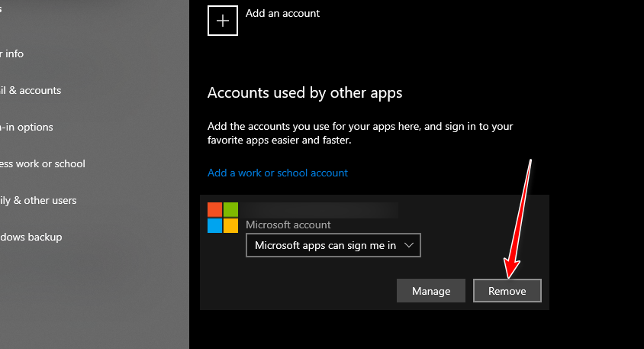This screenshot has height=349, width=644.
Task: Select Email & accounts in the sidebar
Action: tap(32, 90)
